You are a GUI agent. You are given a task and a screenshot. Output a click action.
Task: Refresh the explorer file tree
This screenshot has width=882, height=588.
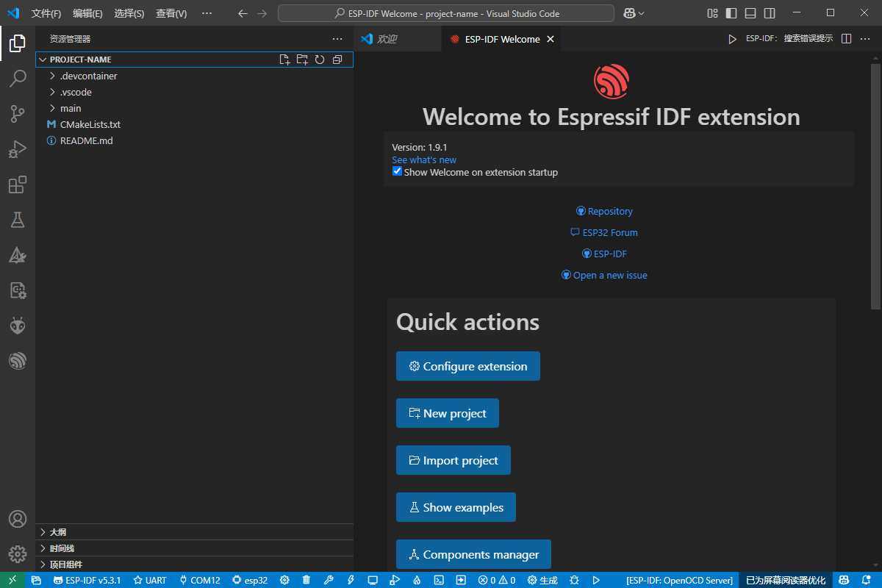pos(320,60)
